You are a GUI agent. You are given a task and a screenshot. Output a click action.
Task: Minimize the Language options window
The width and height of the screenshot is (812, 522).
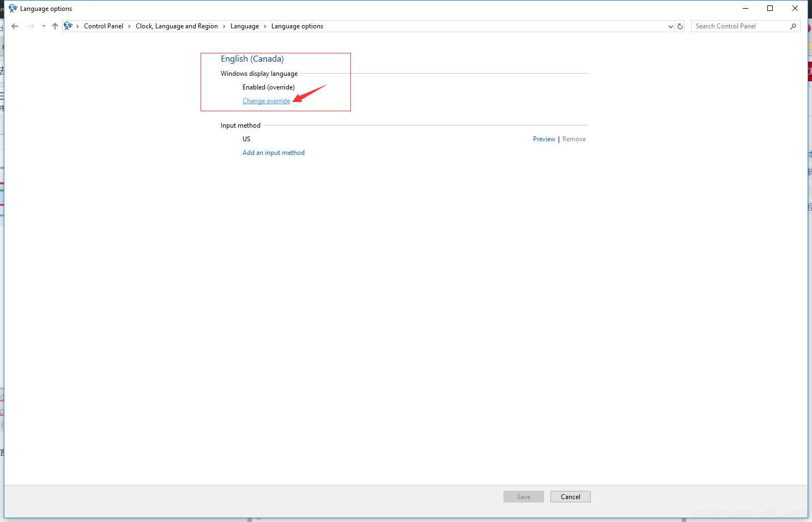click(746, 8)
